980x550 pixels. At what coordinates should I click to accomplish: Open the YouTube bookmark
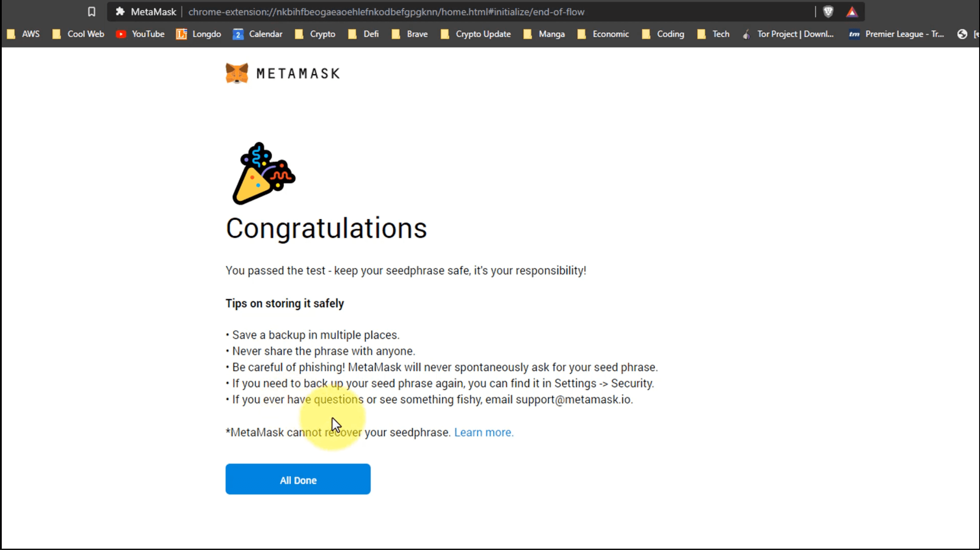point(140,34)
